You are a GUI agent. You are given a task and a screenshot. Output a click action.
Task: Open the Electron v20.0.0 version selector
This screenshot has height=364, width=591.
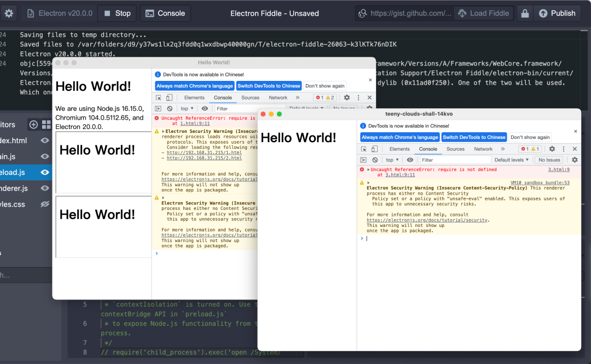click(x=60, y=14)
